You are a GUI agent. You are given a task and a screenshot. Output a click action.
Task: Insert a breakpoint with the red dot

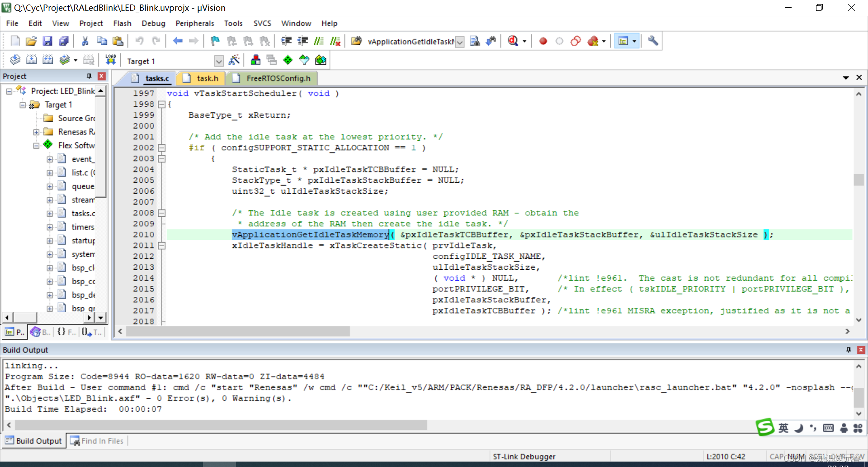(x=543, y=41)
